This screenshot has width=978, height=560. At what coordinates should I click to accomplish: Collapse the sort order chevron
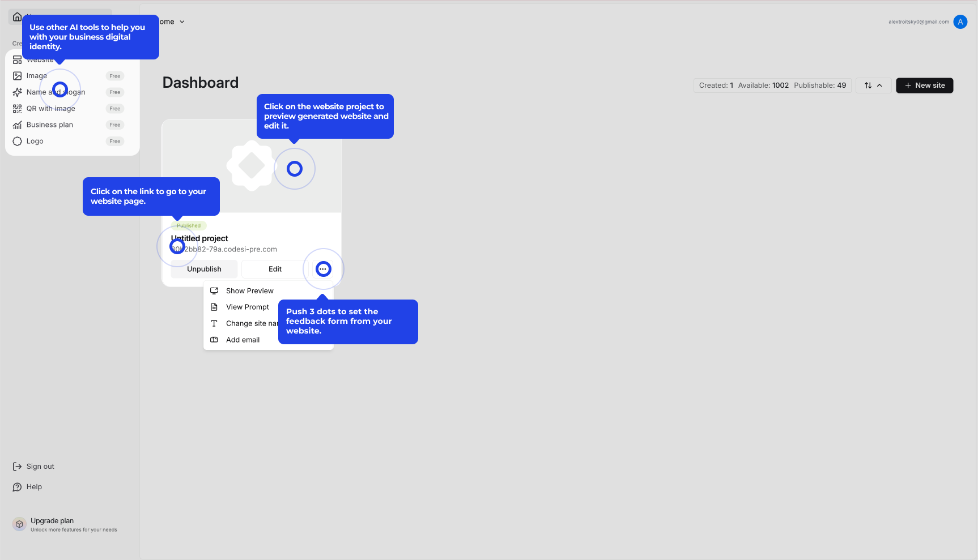click(x=880, y=85)
